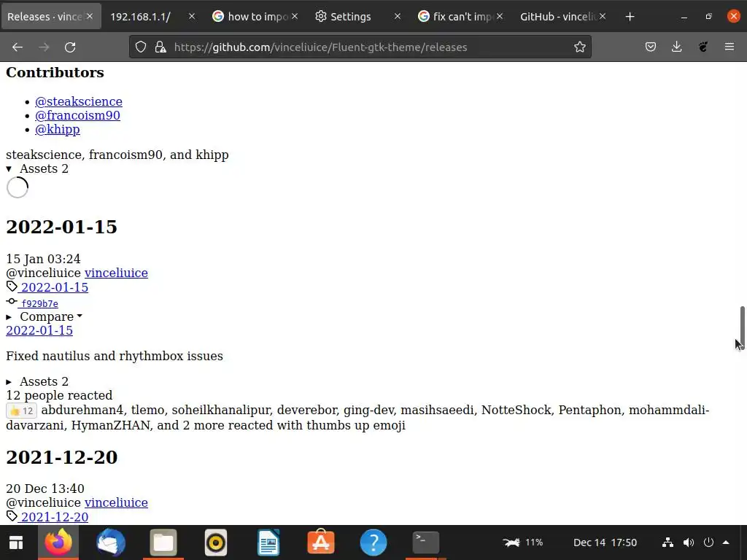Open LibreOffice Writer from taskbar
The image size is (747, 560).
pyautogui.click(x=268, y=542)
